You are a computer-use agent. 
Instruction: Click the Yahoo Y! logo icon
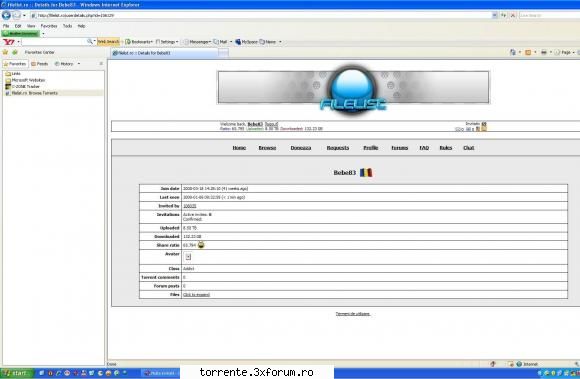tap(9, 42)
